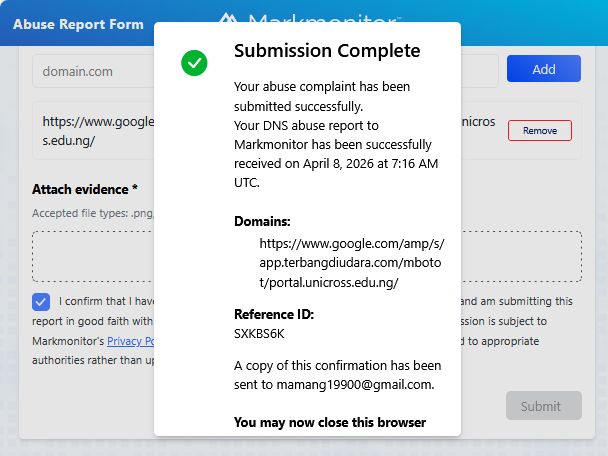The height and width of the screenshot is (456, 608).
Task: Click the Abuse Report Form title
Action: [x=78, y=24]
